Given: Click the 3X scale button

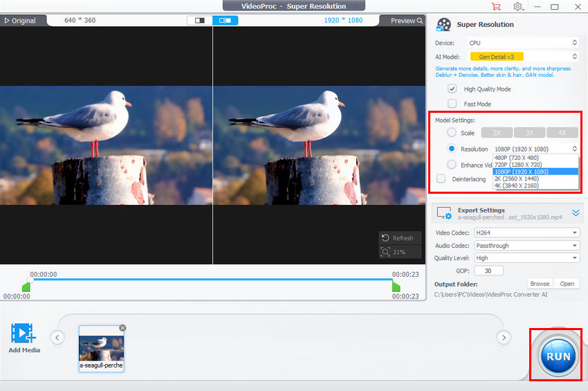Looking at the screenshot, I should [529, 133].
